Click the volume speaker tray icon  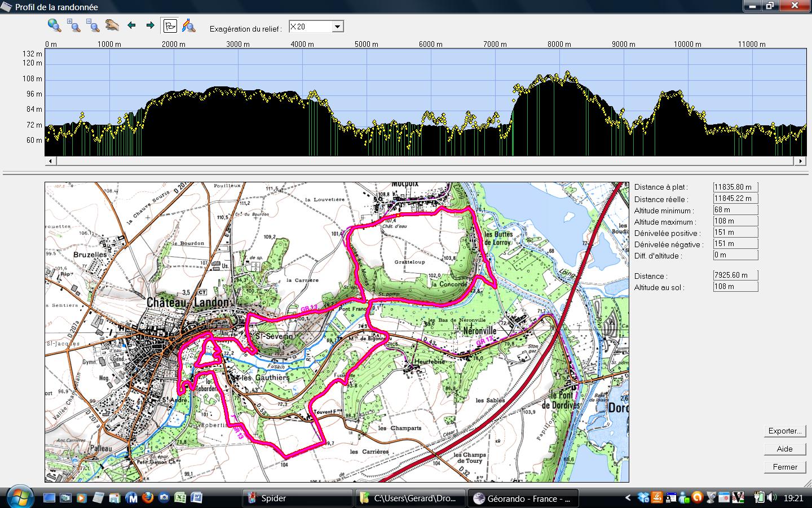click(771, 498)
